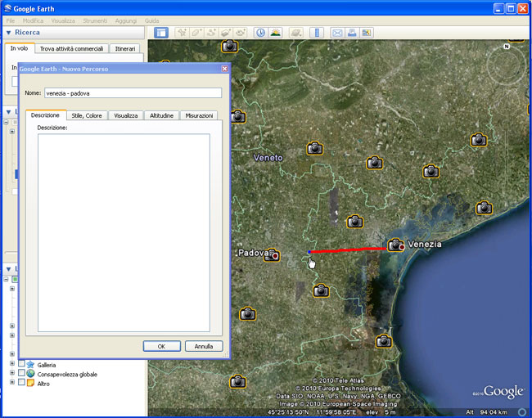Click the north N compass marker

coord(507,47)
